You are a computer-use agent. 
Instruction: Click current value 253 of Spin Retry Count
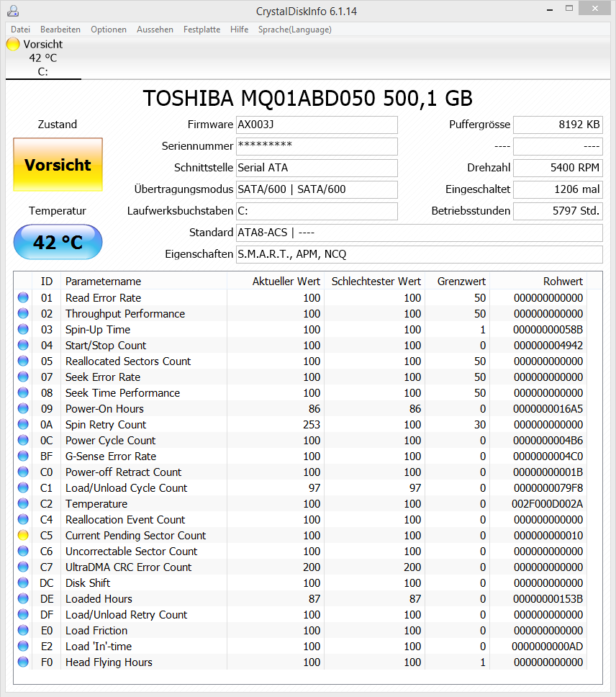[x=312, y=425]
